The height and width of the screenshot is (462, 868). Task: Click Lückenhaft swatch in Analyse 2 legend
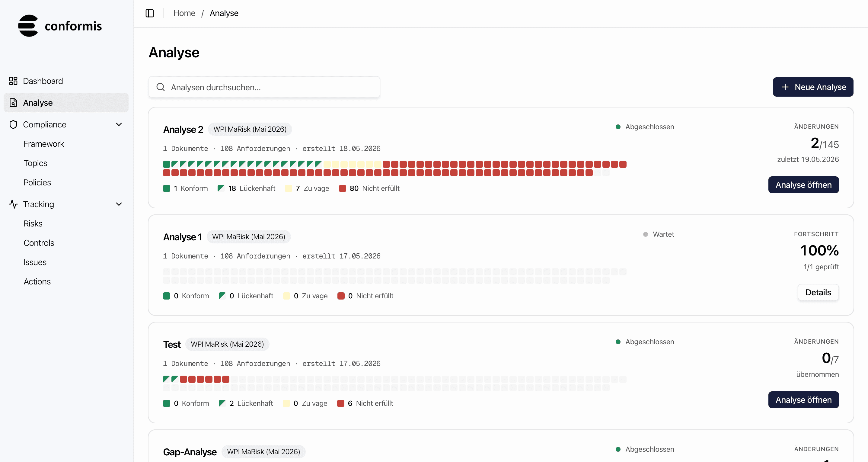(221, 188)
